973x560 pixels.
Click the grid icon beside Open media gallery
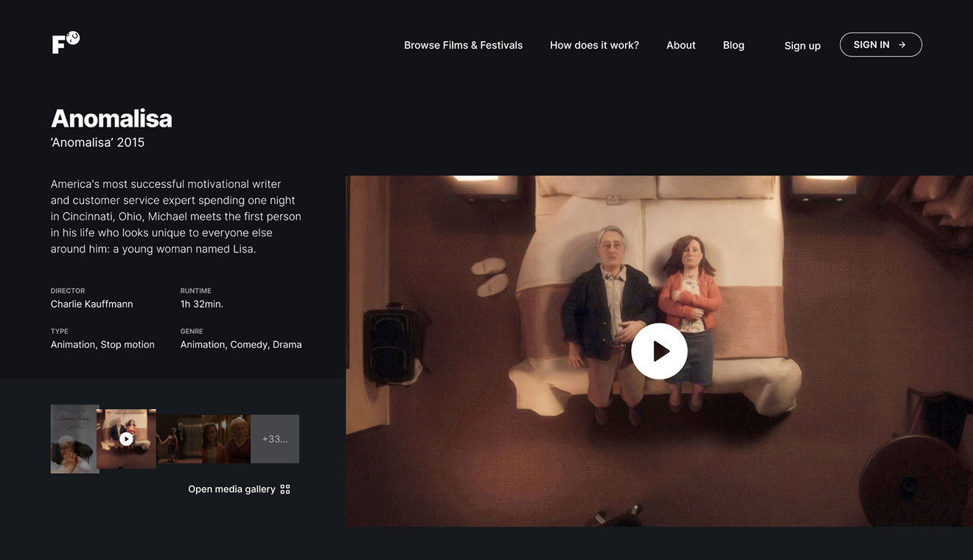tap(285, 489)
